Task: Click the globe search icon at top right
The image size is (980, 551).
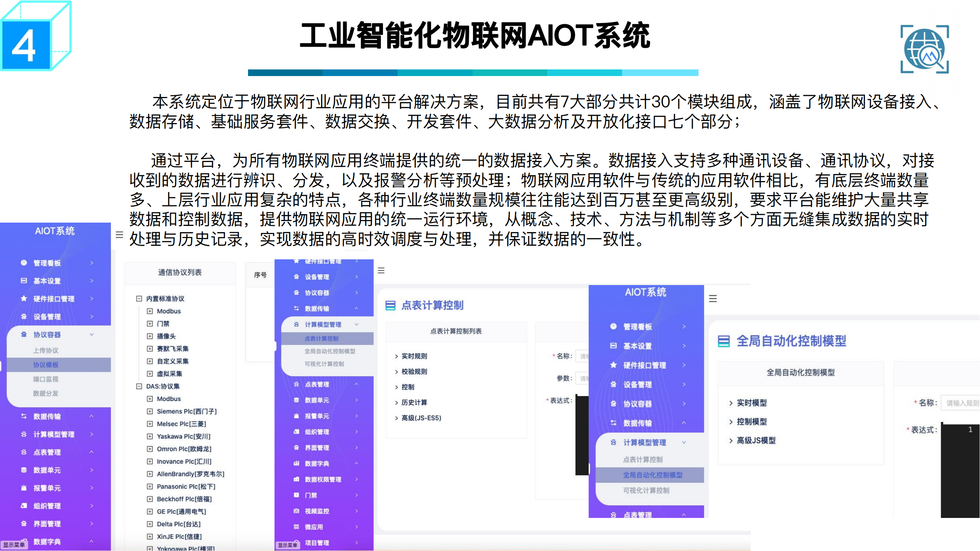Action: [925, 49]
